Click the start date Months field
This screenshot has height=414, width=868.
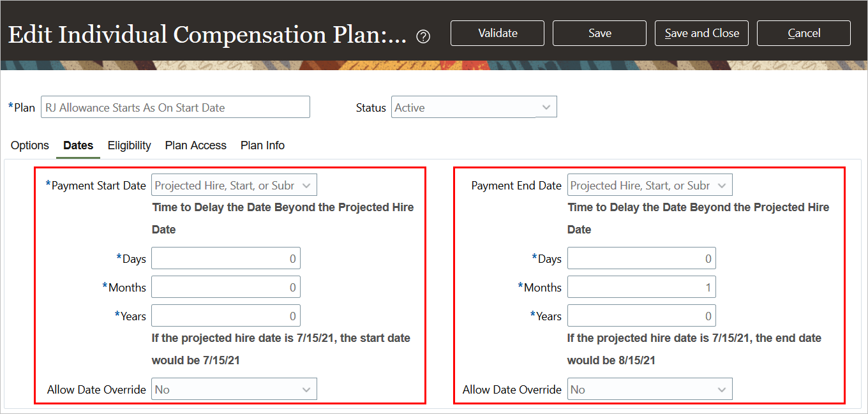(x=225, y=288)
